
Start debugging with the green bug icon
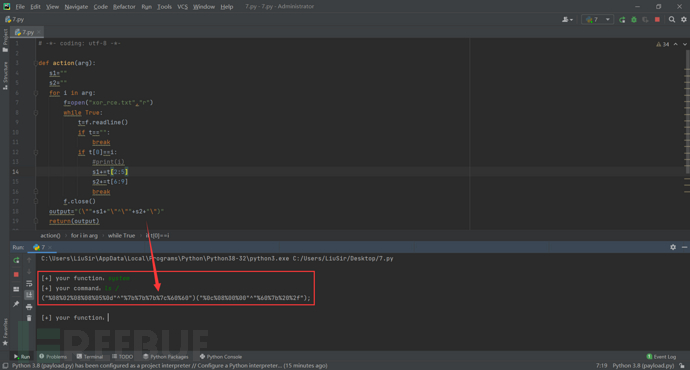coord(634,20)
